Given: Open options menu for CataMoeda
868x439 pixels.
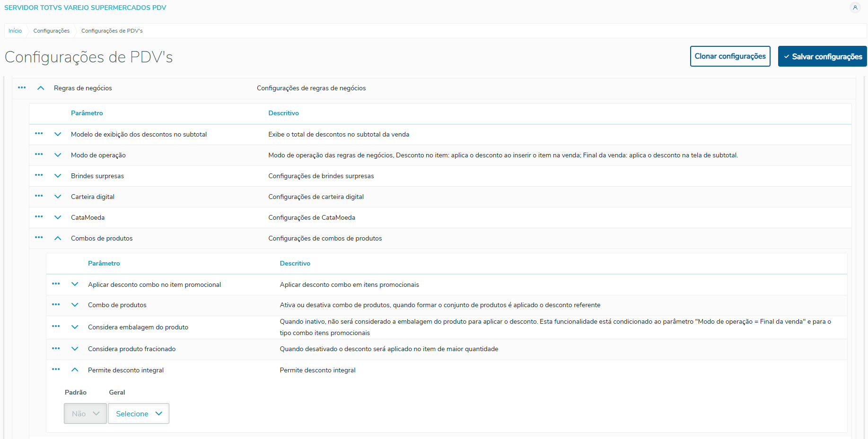Looking at the screenshot, I should tap(39, 217).
